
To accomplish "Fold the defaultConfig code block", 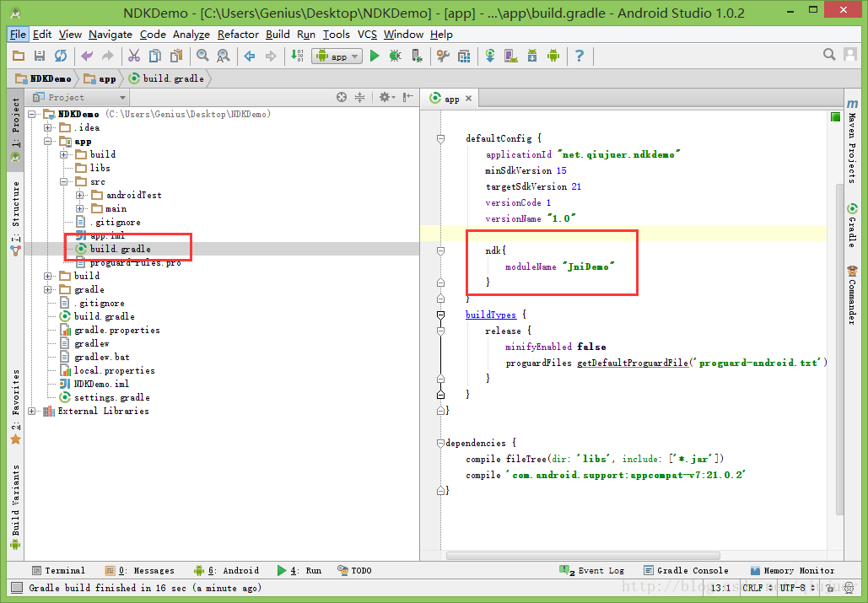I will coord(440,138).
